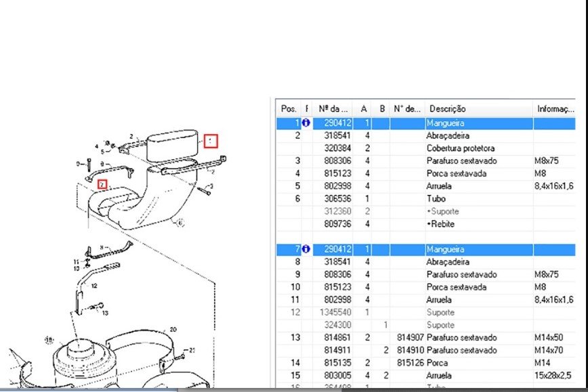Click the info icon in Pos. 7 row

(306, 249)
